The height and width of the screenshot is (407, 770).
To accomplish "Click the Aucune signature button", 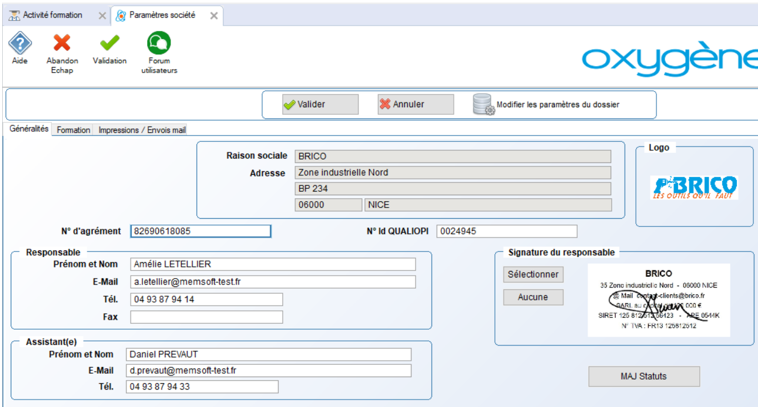I will pyautogui.click(x=533, y=297).
